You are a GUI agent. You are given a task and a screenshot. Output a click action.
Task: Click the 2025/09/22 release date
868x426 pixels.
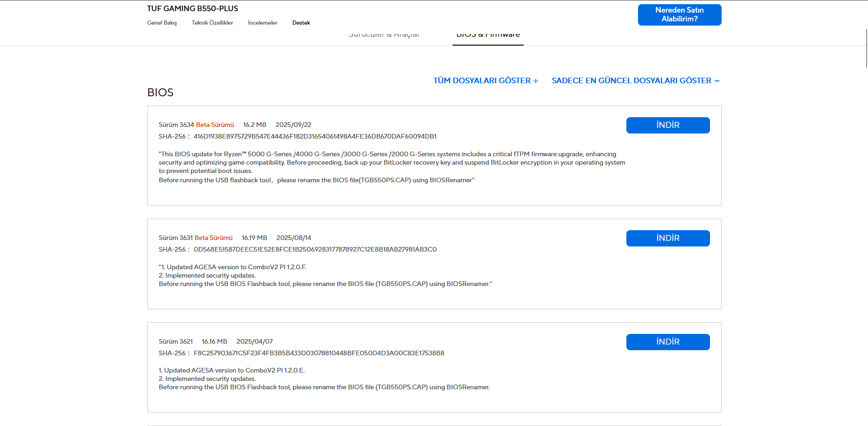(293, 125)
